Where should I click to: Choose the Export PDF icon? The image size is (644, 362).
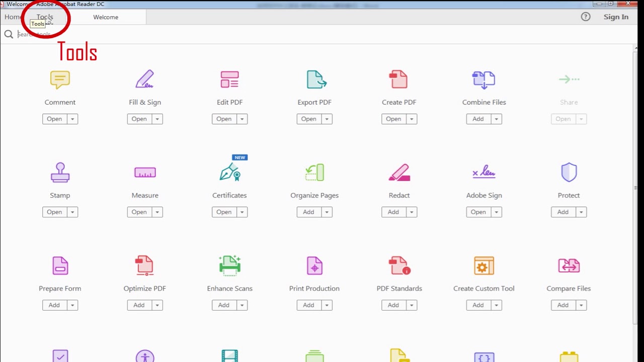316,79
